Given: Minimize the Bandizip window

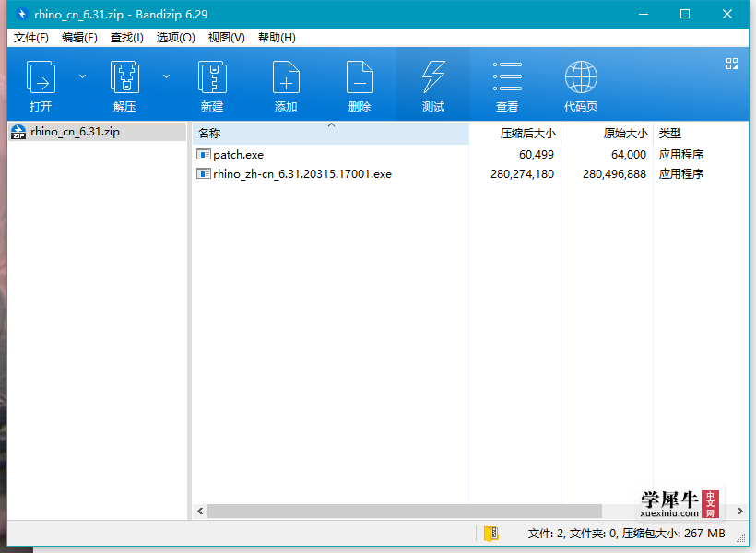Looking at the screenshot, I should coord(644,14).
